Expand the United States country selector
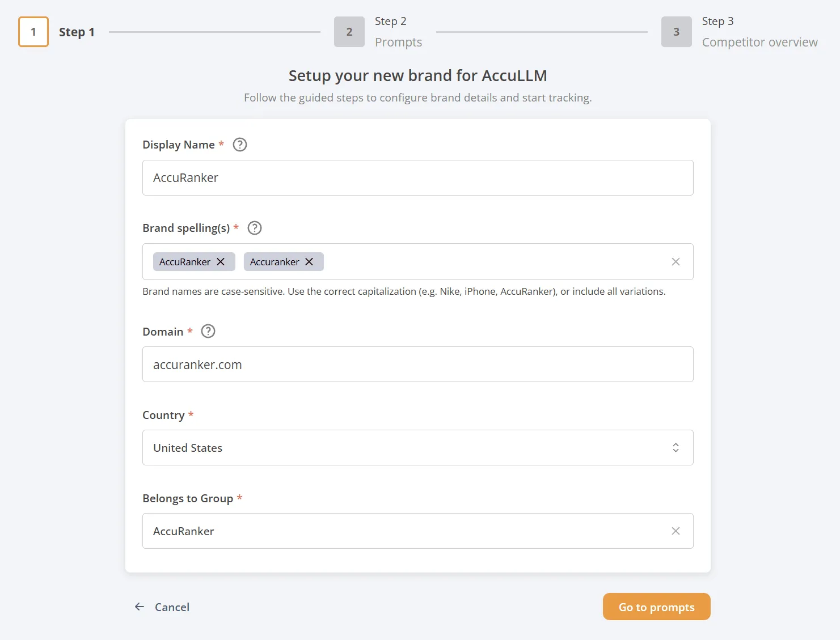This screenshot has height=640, width=840. pyautogui.click(x=397, y=447)
